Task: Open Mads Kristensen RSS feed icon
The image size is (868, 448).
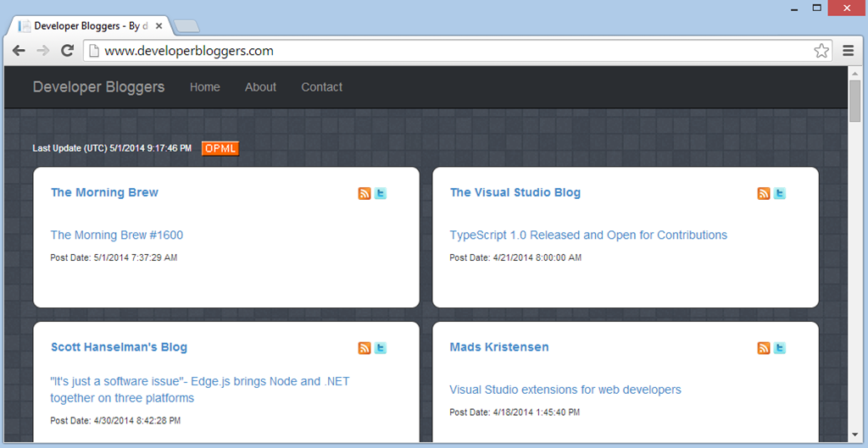Action: click(x=764, y=348)
